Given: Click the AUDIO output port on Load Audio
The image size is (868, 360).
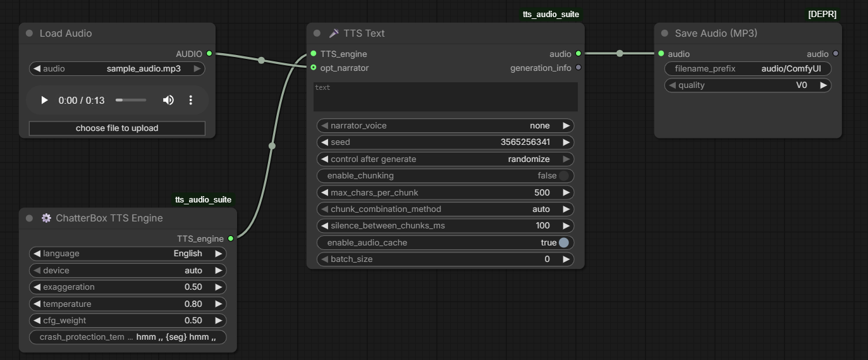Looking at the screenshot, I should pos(209,54).
